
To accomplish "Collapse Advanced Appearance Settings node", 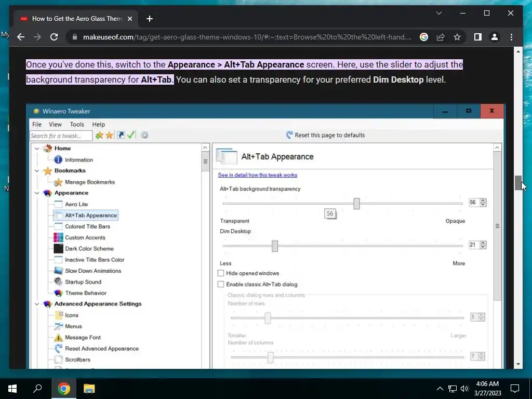I will coord(37,304).
